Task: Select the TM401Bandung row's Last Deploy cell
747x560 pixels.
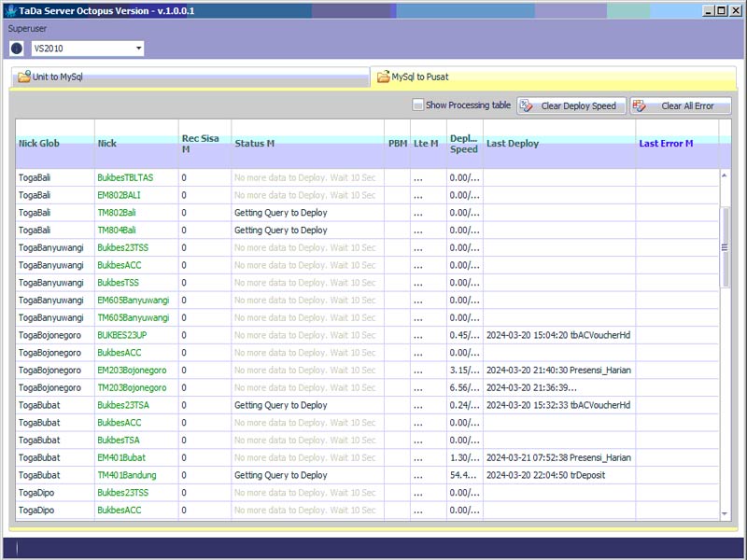Action: pos(558,475)
